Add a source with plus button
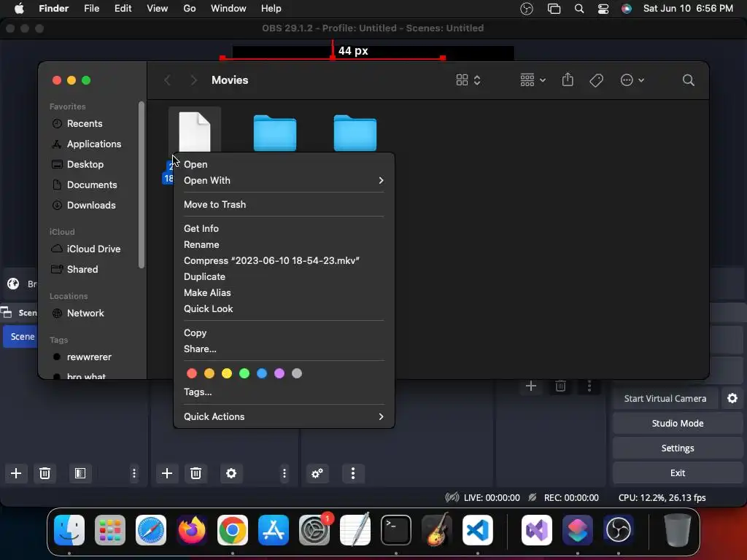747x560 pixels. (x=167, y=473)
